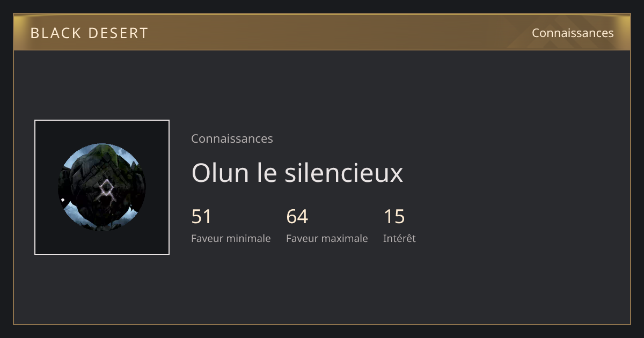Click the Olun le silencieux heading
This screenshot has width=644, height=338.
point(297,173)
